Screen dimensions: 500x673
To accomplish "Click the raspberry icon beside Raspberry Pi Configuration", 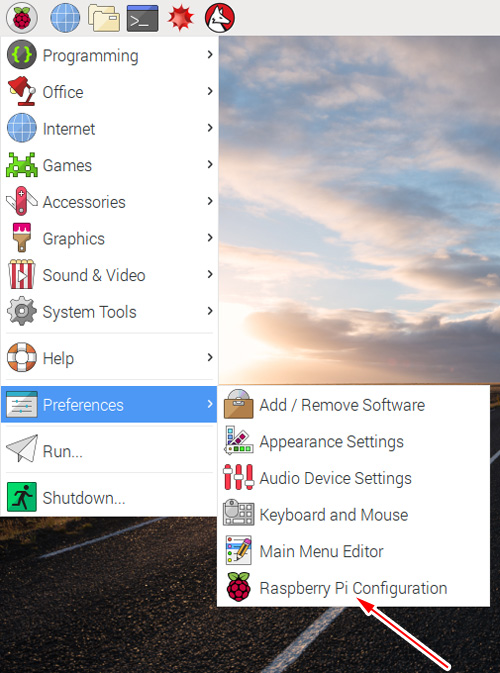I will point(238,587).
